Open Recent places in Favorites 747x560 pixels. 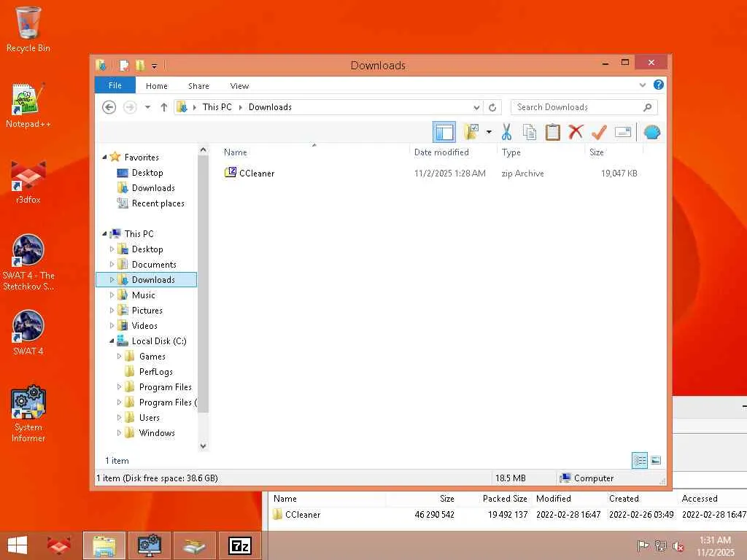[158, 203]
